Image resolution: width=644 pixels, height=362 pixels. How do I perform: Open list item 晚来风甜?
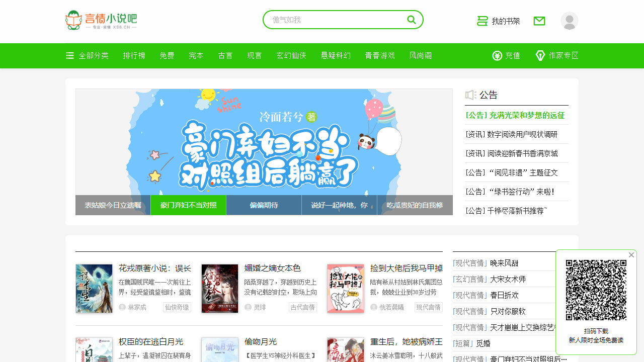504,263
